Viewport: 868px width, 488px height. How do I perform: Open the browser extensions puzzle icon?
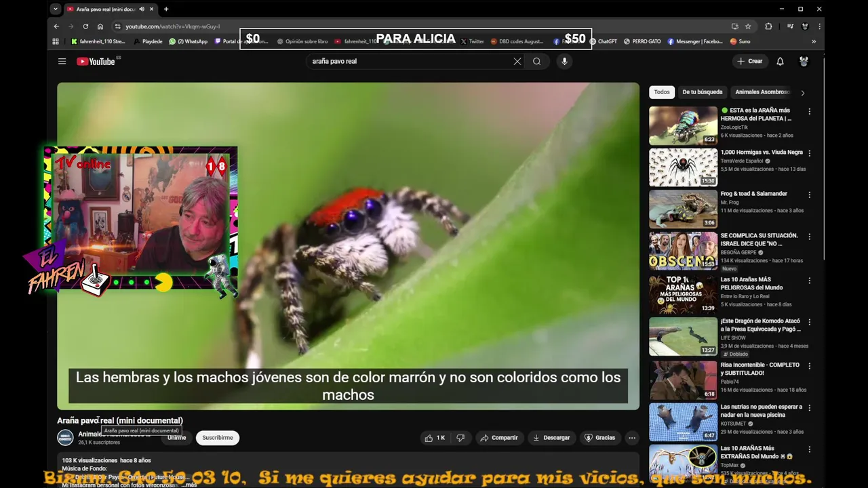(768, 26)
